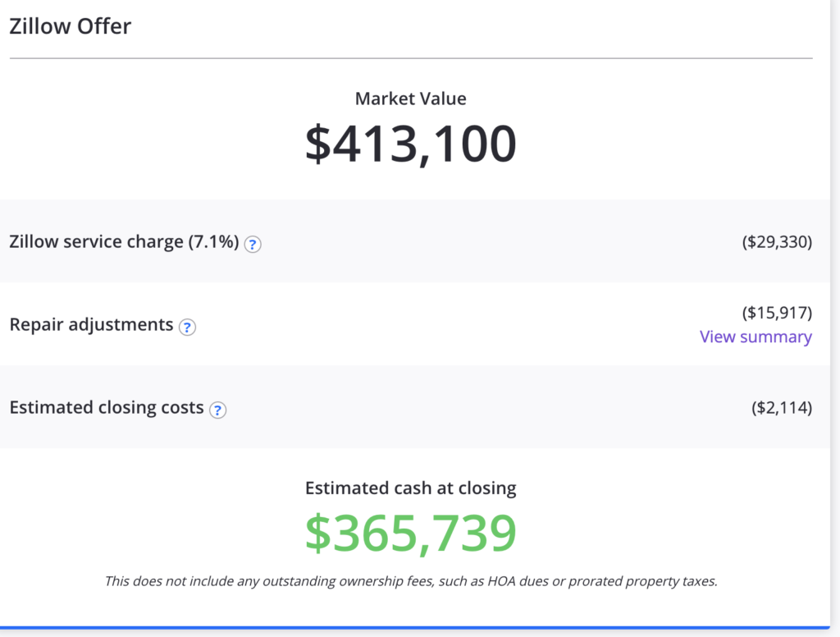
Task: Select the ($29,330) service charge amount
Action: coord(777,242)
